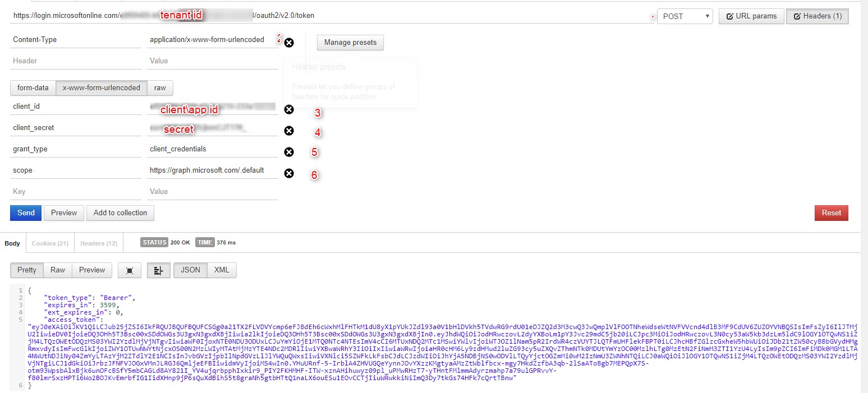This screenshot has height=393, width=868.
Task: Edit the scope key field
Action: point(76,170)
